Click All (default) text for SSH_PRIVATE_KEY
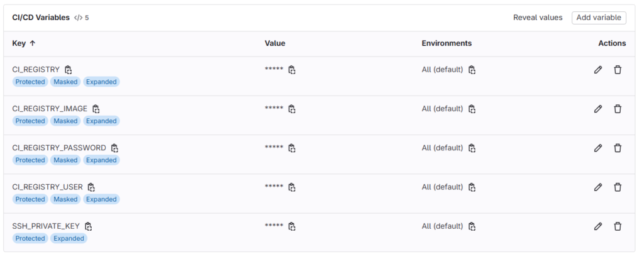Screen dimensions: 644x254 (442, 226)
